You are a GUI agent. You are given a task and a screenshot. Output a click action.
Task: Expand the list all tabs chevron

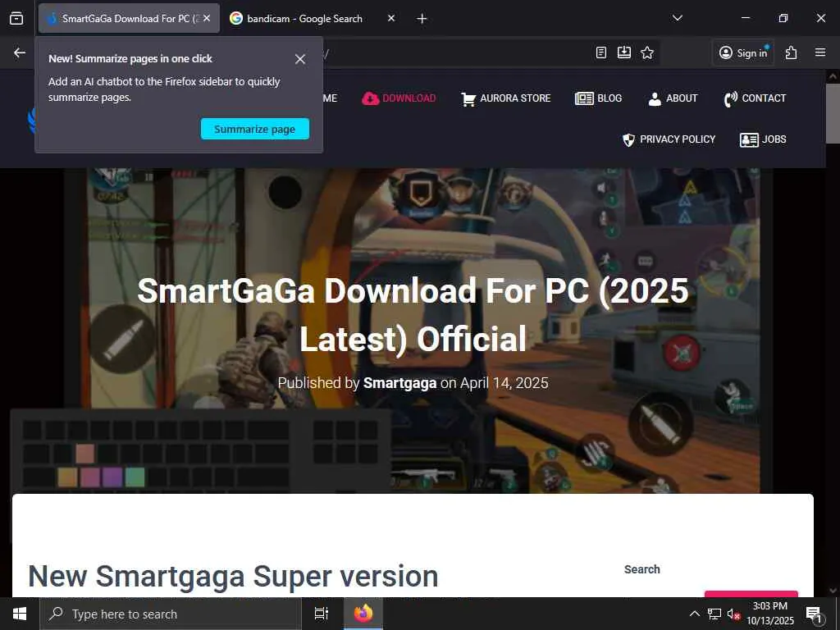point(677,18)
